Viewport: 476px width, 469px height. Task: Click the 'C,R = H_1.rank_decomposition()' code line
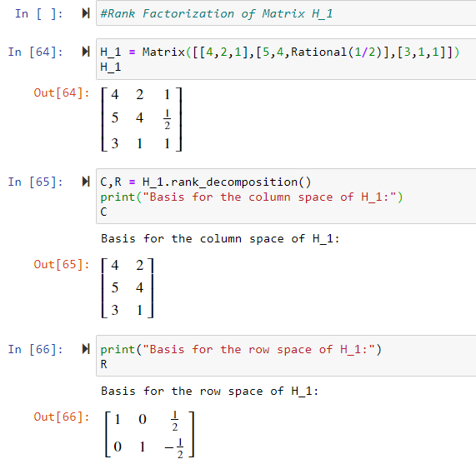[x=206, y=182]
